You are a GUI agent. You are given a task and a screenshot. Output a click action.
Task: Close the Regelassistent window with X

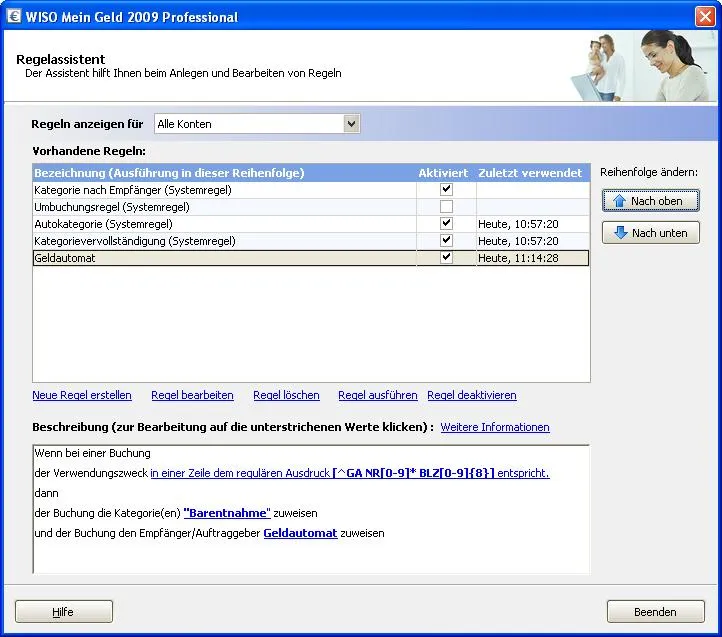pos(704,16)
